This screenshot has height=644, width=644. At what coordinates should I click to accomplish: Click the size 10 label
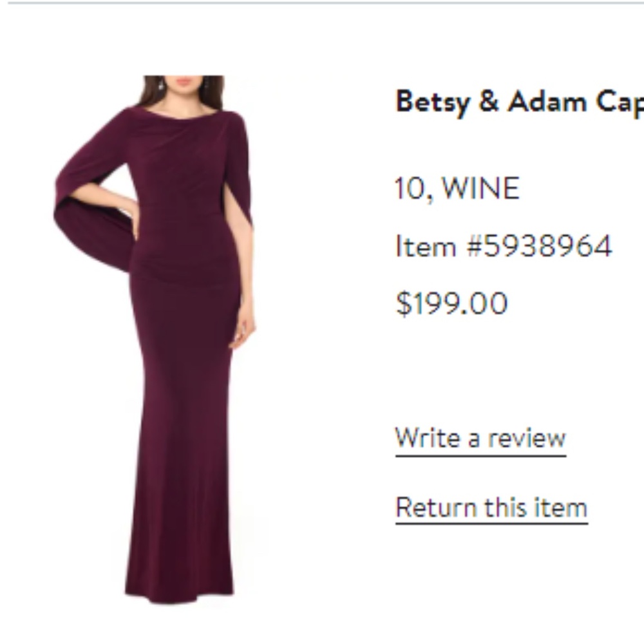408,189
